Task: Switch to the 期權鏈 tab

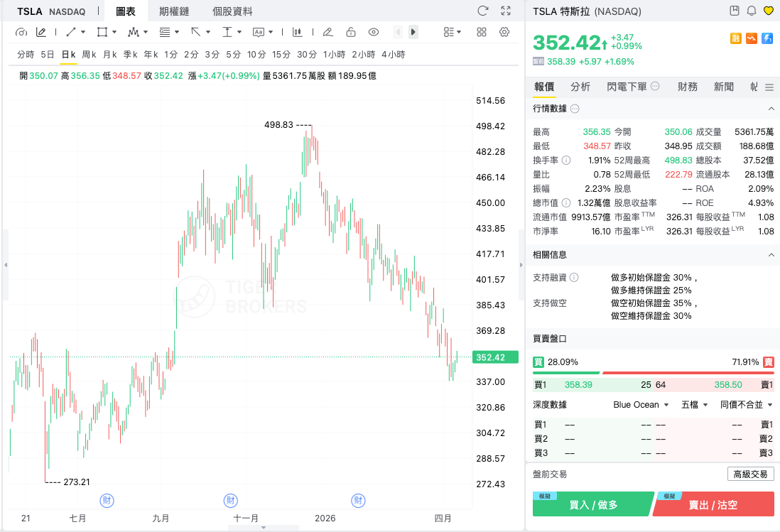Action: [174, 11]
